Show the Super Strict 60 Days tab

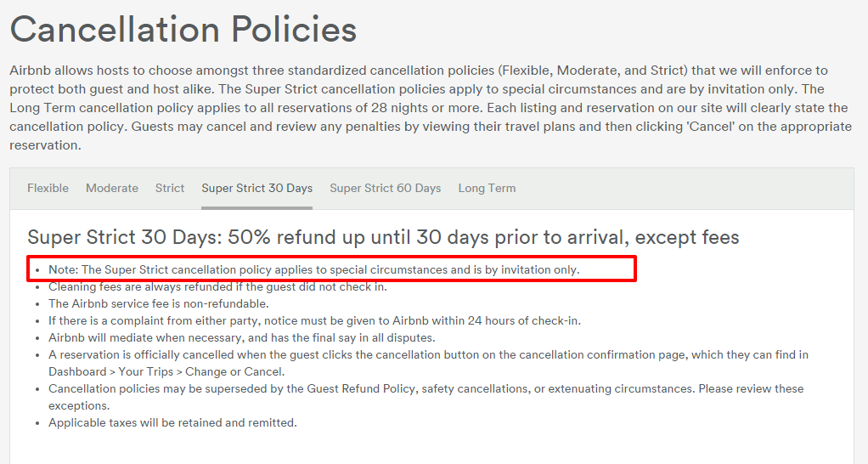(385, 188)
